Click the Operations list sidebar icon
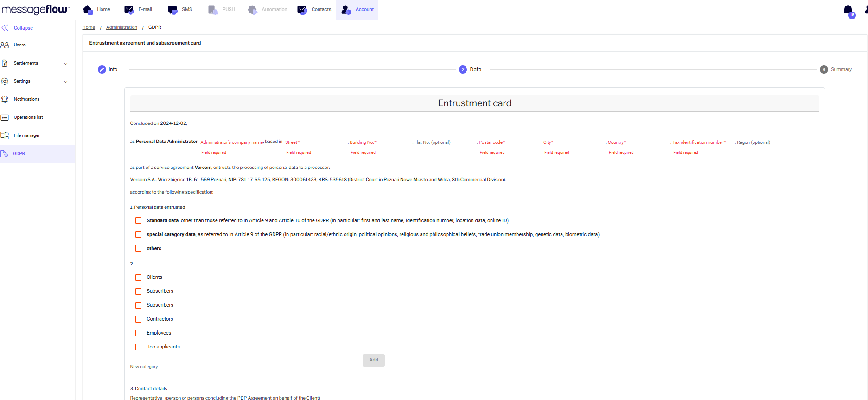The width and height of the screenshot is (868, 400). tap(5, 117)
